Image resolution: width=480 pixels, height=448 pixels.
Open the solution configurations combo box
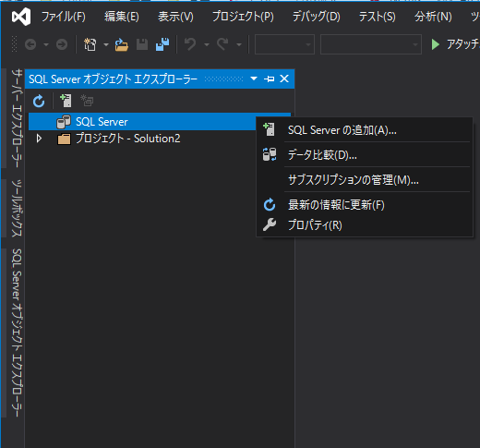click(284, 44)
